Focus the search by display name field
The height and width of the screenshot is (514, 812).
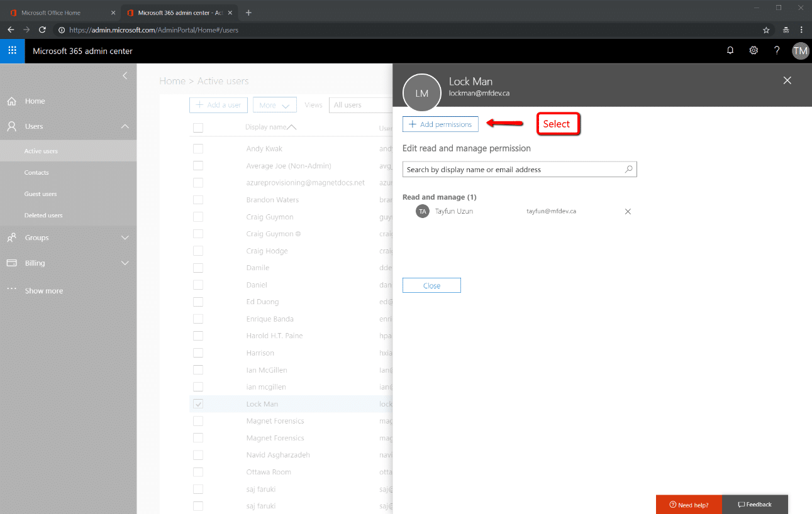(x=520, y=169)
